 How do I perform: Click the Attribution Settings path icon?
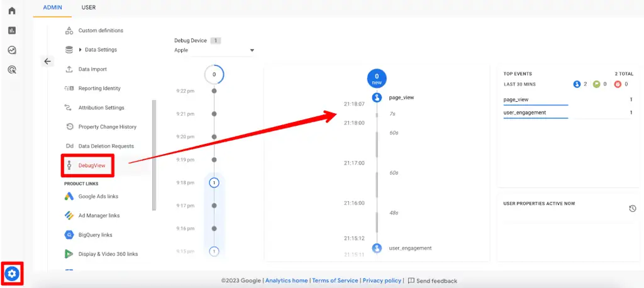click(x=69, y=108)
